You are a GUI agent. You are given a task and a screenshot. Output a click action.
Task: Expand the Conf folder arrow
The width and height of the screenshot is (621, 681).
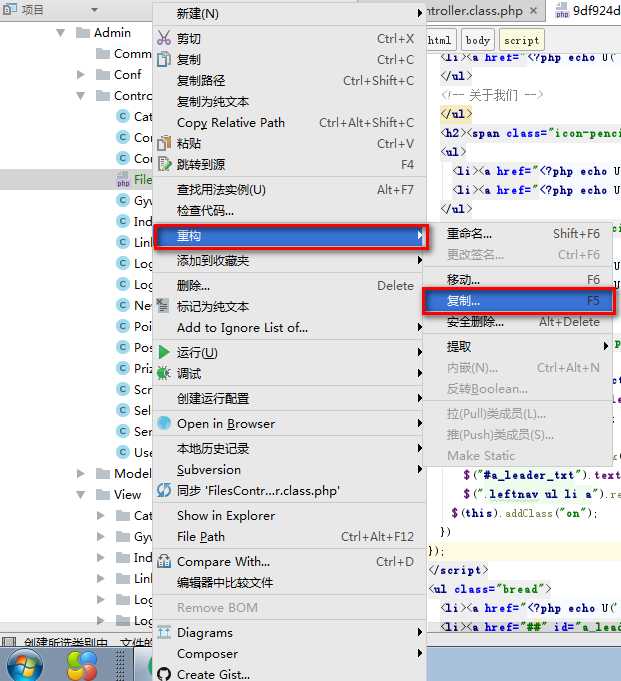tap(81, 75)
